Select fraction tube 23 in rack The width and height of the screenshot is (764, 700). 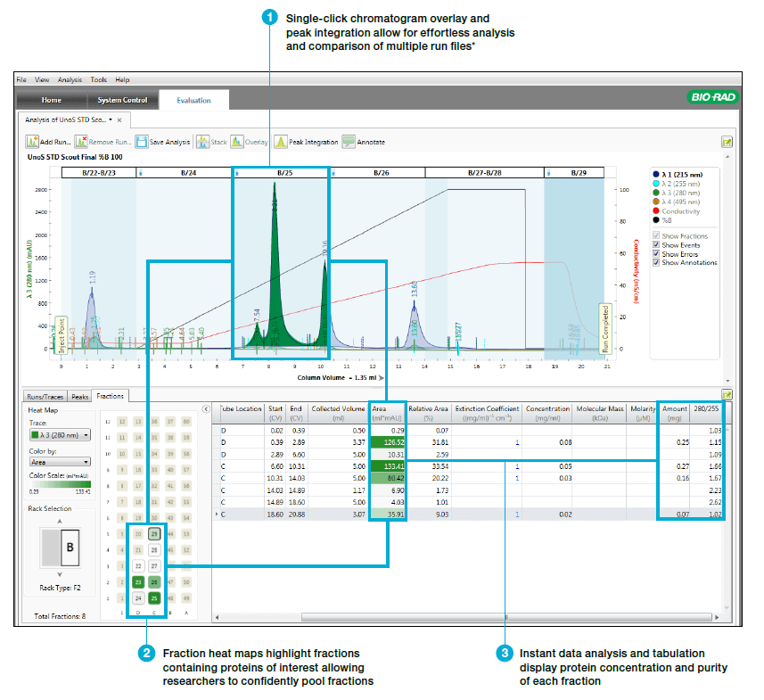pyautogui.click(x=138, y=581)
